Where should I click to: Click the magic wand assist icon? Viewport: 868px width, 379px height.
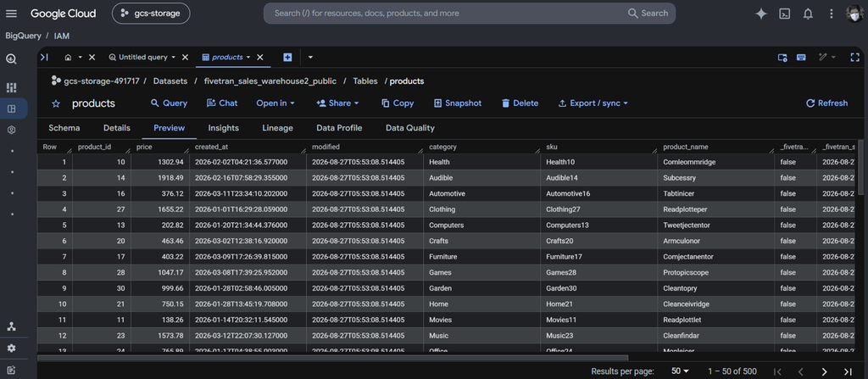[x=822, y=57]
